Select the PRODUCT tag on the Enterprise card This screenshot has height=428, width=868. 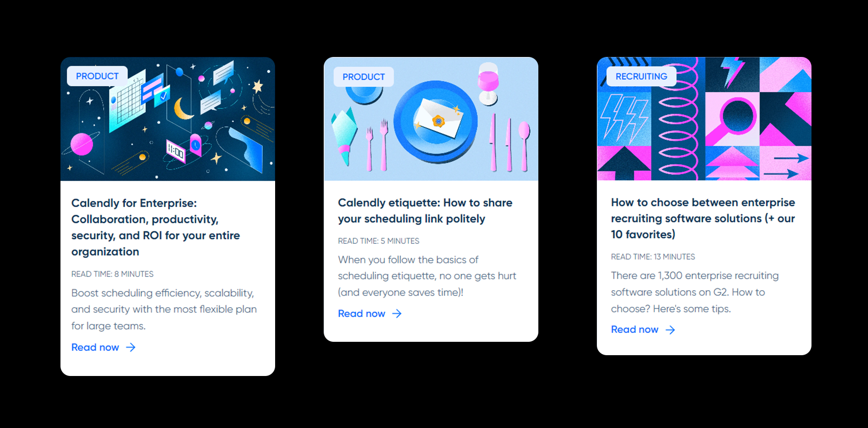[97, 76]
